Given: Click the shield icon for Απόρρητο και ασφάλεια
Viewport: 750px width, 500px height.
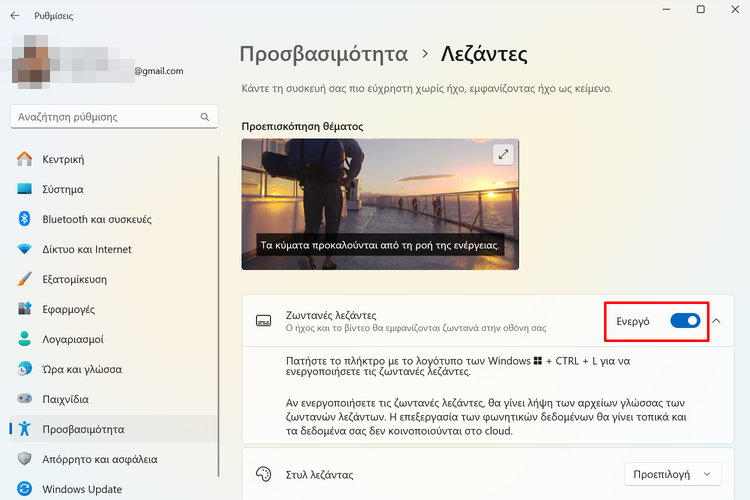Looking at the screenshot, I should click(24, 459).
